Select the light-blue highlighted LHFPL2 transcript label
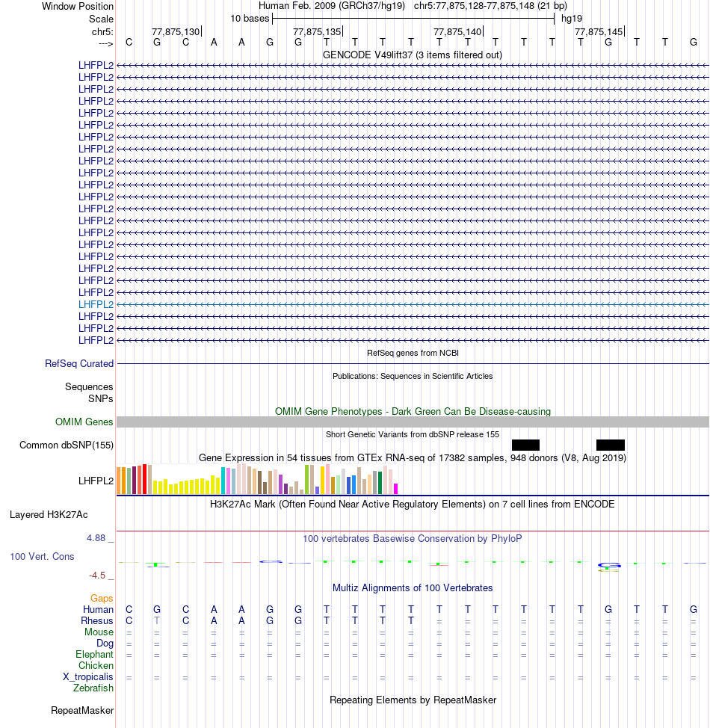This screenshot has width=710, height=728. [96, 304]
